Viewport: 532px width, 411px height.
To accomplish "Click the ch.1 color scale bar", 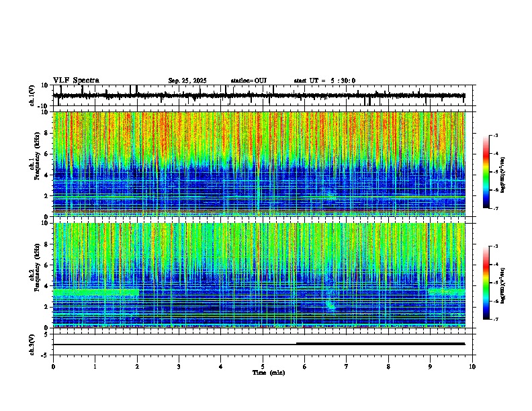I will point(486,172).
